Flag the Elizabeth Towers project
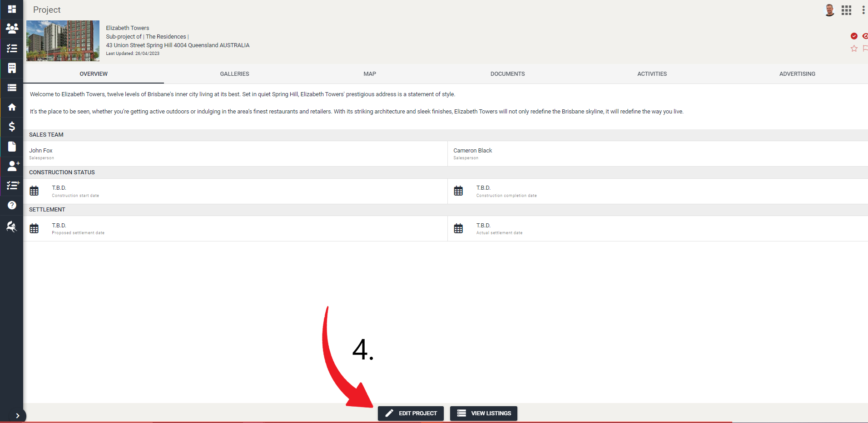The width and height of the screenshot is (868, 423). (865, 49)
